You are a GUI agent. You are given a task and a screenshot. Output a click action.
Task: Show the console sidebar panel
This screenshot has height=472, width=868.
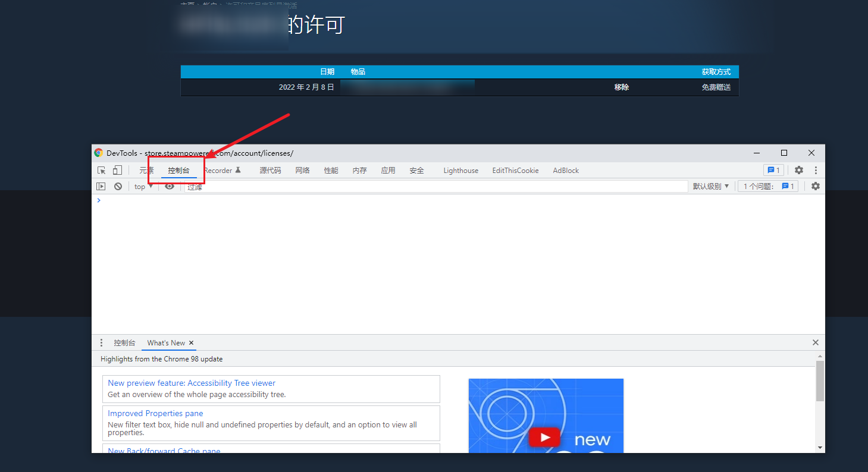[x=101, y=187]
